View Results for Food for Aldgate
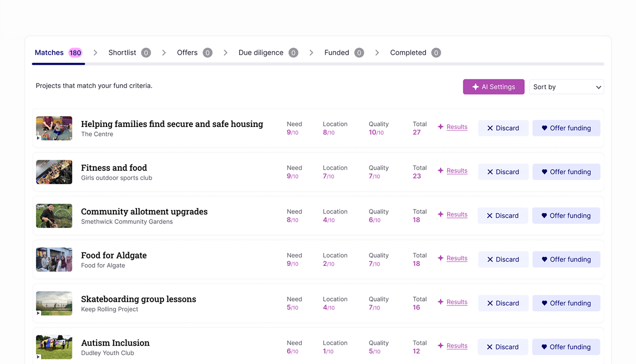This screenshot has width=636, height=364. coord(457,258)
